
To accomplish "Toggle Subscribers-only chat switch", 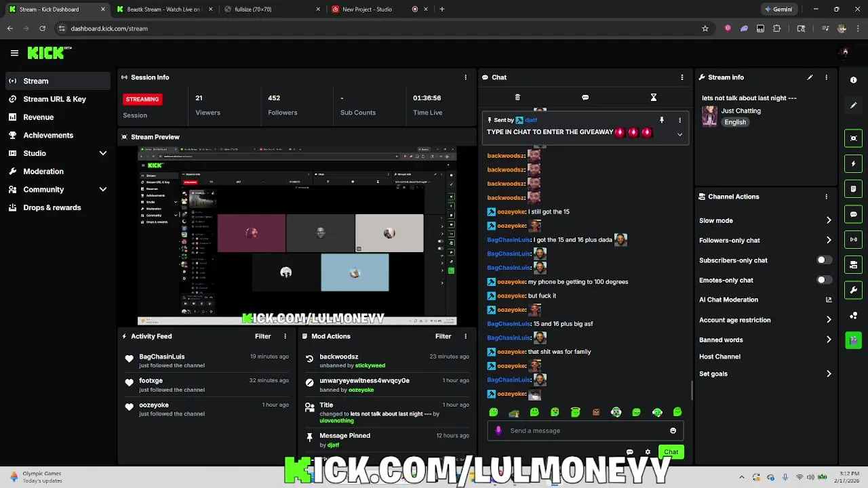I will tap(823, 260).
